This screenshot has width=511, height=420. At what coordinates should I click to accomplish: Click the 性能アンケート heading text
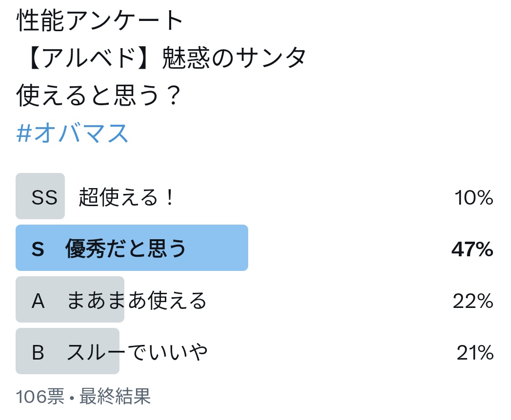(99, 20)
